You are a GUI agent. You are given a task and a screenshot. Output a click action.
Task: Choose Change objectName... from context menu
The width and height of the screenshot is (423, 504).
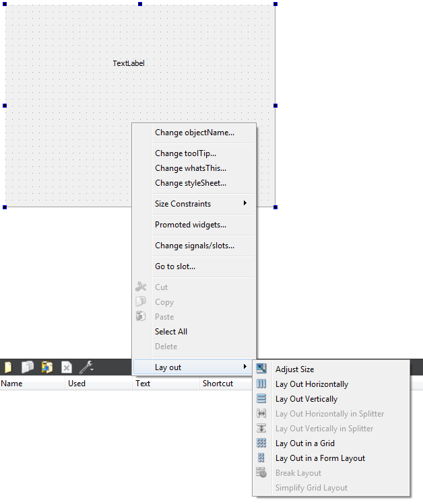(195, 133)
